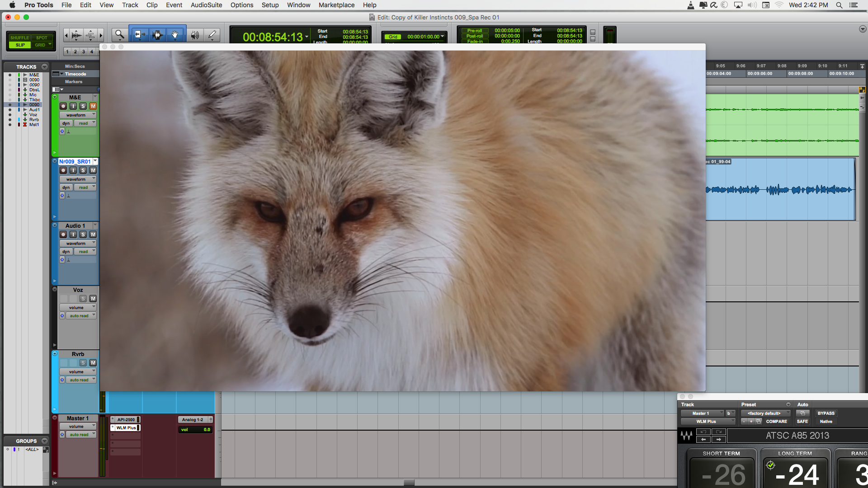This screenshot has width=868, height=488.
Task: Click plugin redo arrow icon
Action: pyautogui.click(x=719, y=432)
